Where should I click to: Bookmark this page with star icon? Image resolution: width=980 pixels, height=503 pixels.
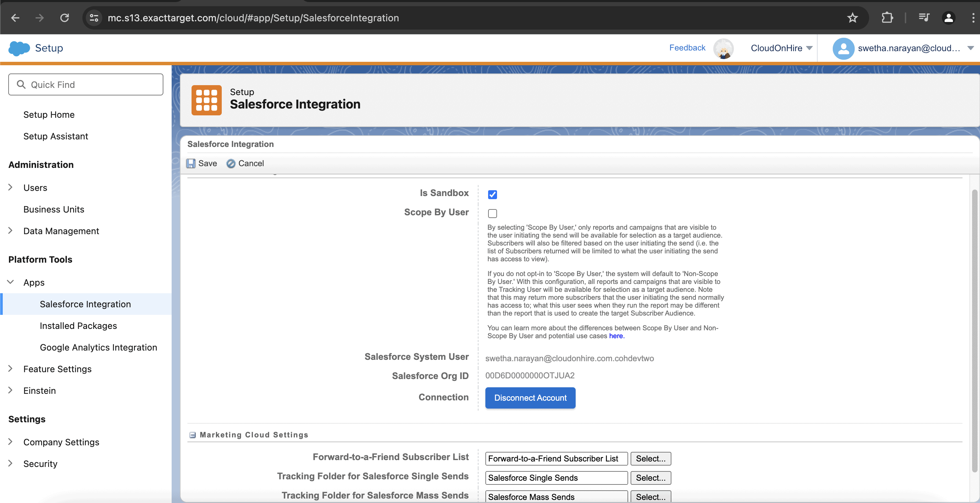coord(852,18)
